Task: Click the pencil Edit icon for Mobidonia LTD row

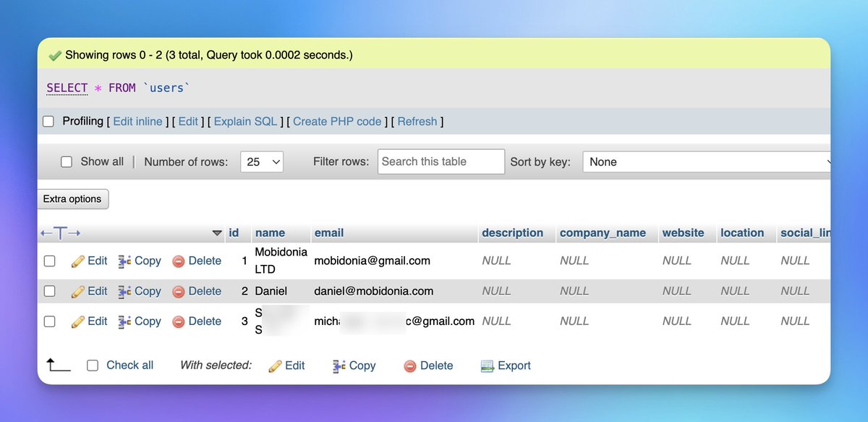Action: pyautogui.click(x=78, y=261)
